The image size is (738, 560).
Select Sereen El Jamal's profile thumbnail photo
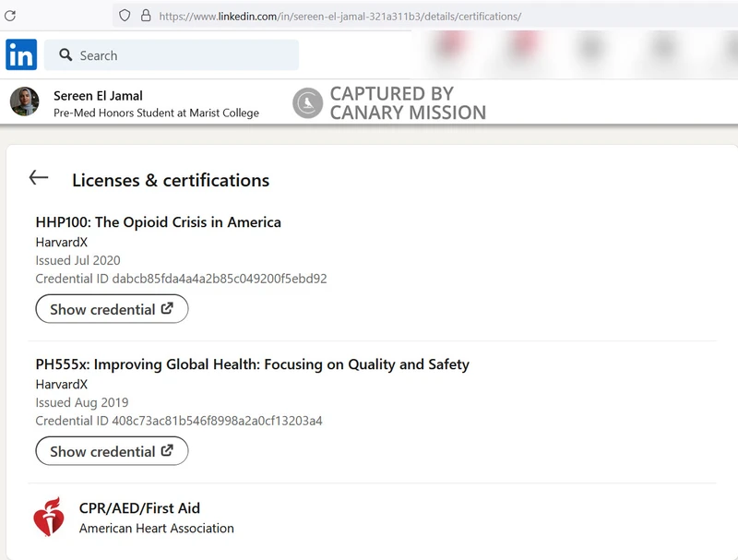[x=22, y=101]
